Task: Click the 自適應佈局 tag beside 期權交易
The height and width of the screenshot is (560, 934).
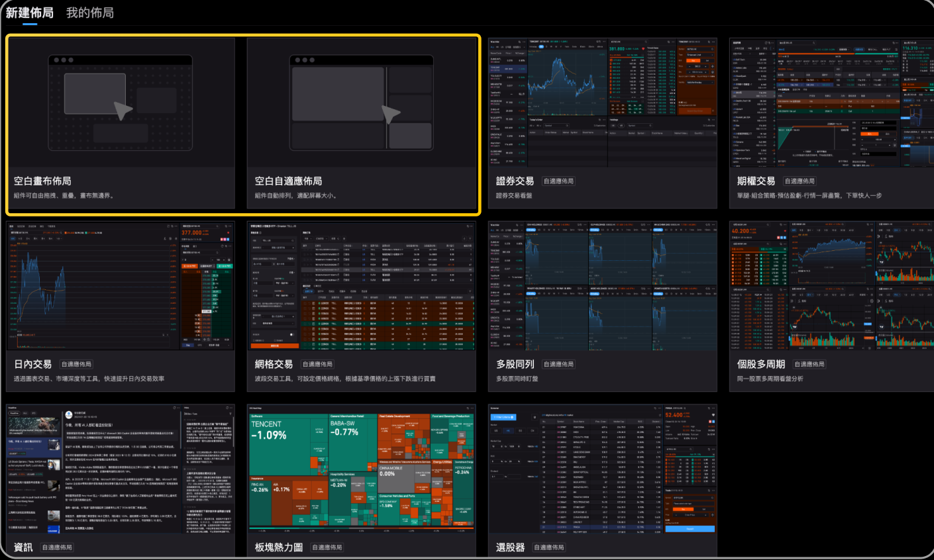Action: (800, 181)
